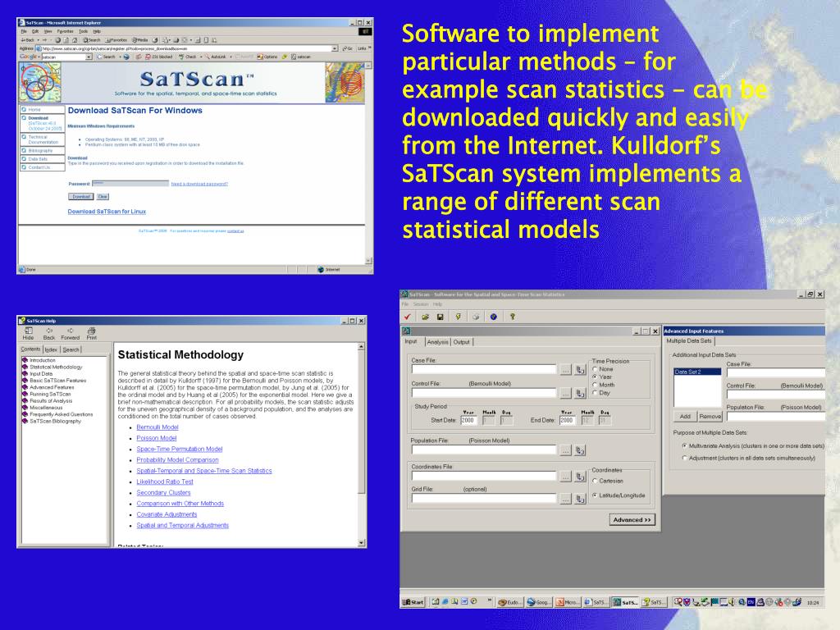Viewport: 840px width, 630px height.
Task: Select Year for Time Precision
Action: pos(602,377)
